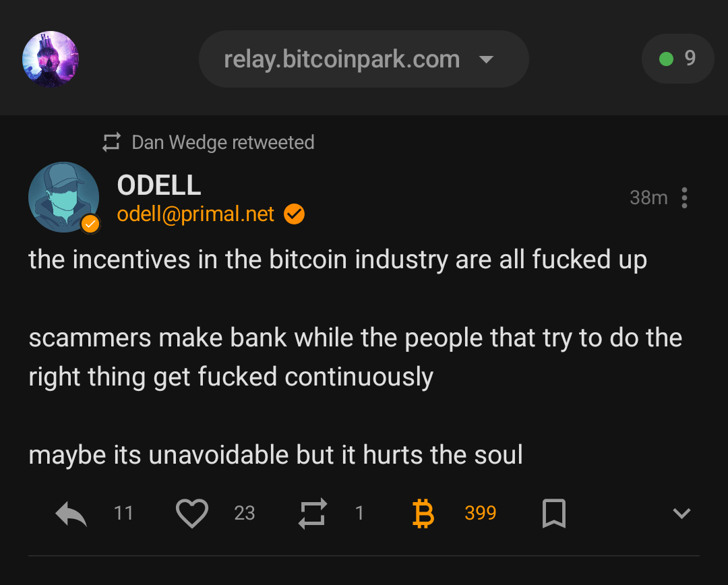View the 23 likes count
The image size is (728, 585).
click(x=245, y=514)
